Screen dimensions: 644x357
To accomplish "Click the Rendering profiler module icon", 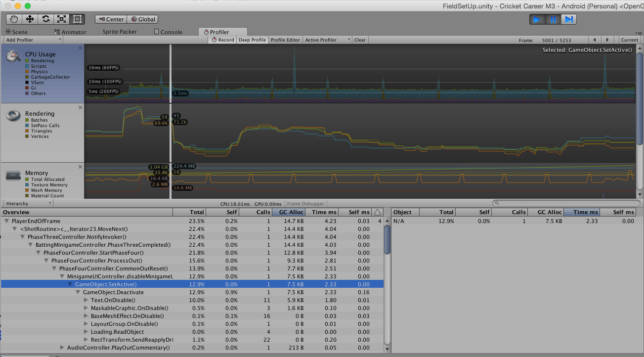I will [x=12, y=117].
